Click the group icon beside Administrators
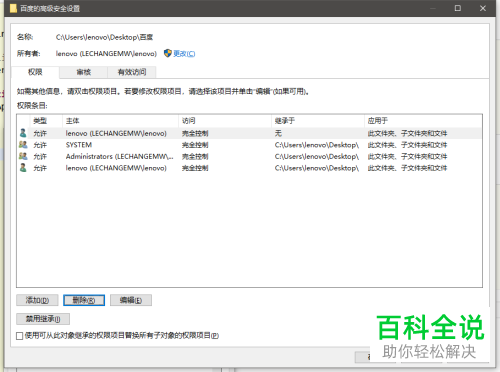This screenshot has width=500, height=372. click(23, 156)
